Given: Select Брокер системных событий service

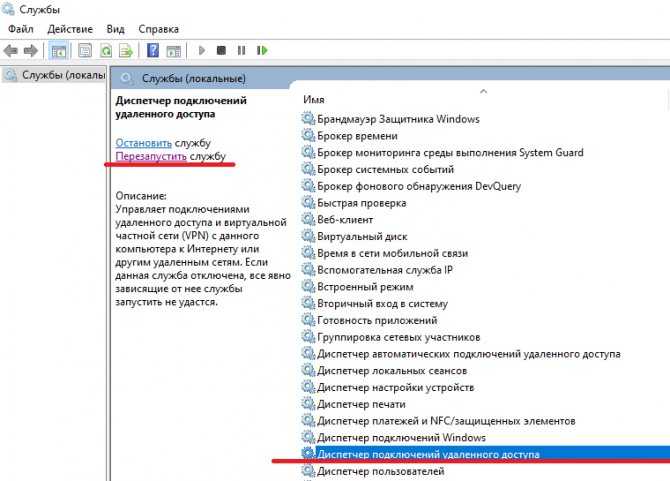Looking at the screenshot, I should [x=385, y=169].
